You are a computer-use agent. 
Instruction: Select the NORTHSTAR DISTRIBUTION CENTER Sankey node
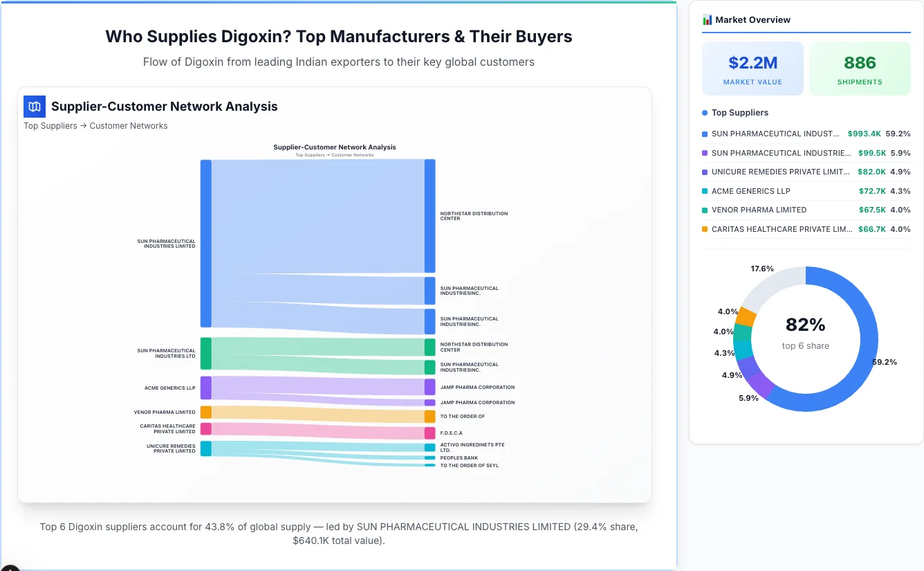429,215
